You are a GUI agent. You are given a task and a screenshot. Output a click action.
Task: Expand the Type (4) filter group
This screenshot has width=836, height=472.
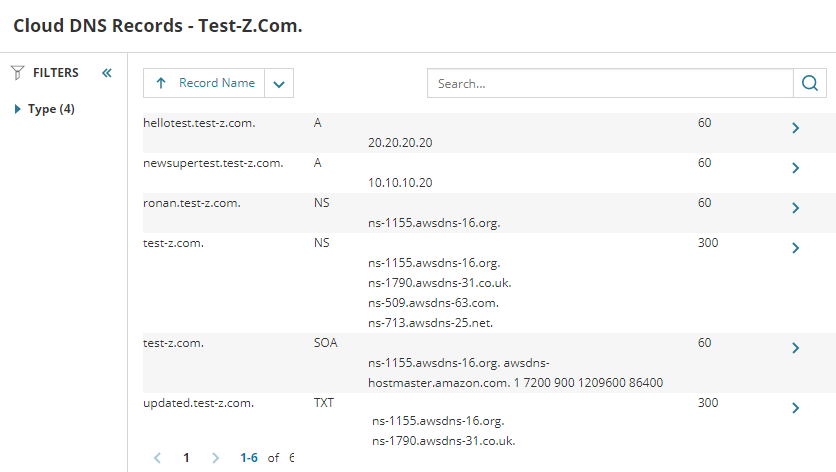coord(18,109)
